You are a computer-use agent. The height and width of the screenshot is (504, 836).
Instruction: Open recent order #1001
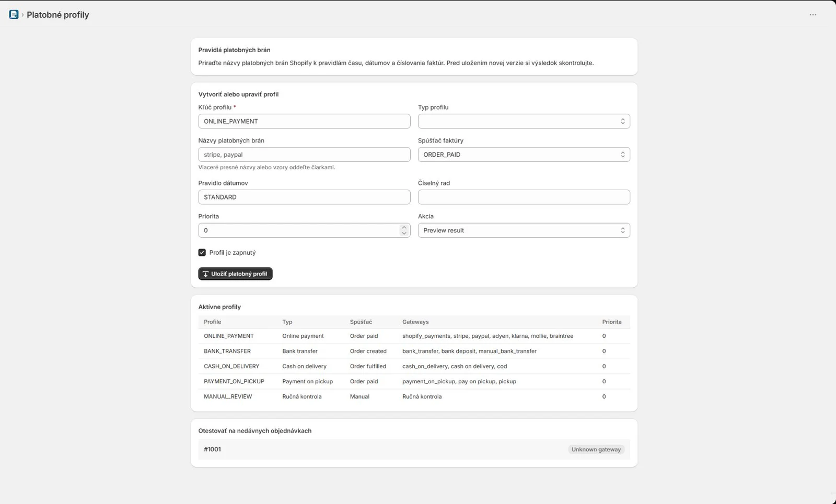(x=414, y=449)
